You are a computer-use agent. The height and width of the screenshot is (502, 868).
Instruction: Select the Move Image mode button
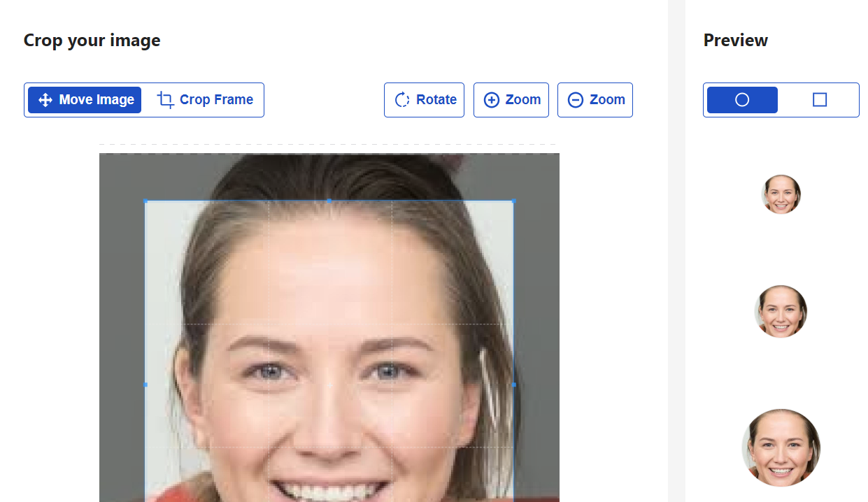tap(85, 100)
